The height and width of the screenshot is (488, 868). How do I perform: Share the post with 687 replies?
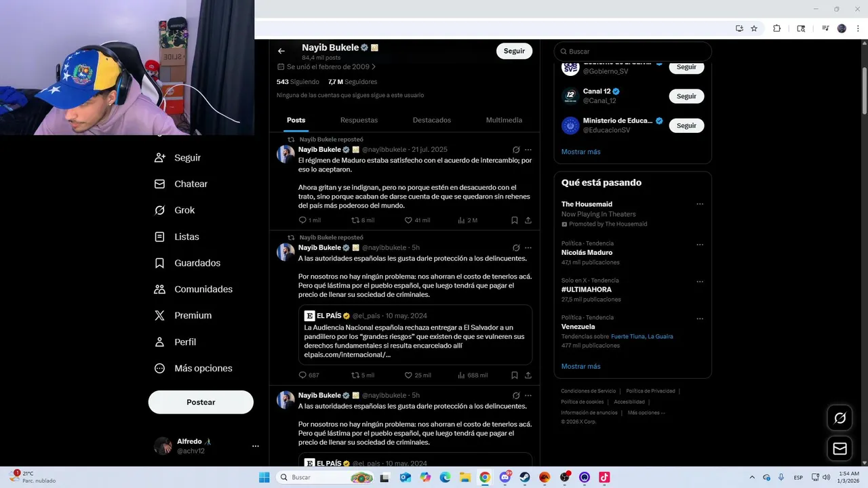click(x=528, y=375)
